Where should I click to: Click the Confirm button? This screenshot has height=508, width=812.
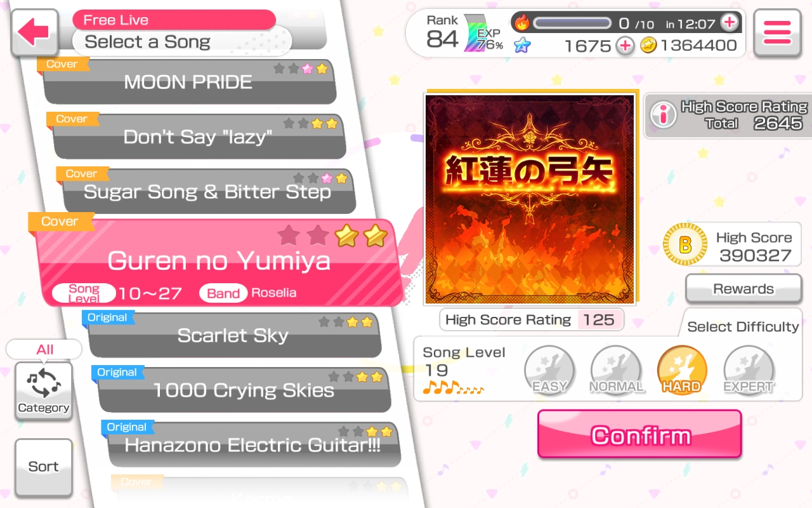[639, 435]
